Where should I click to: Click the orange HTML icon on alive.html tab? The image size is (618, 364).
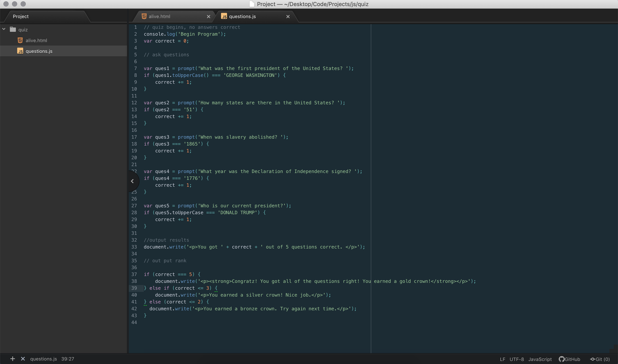click(x=143, y=16)
